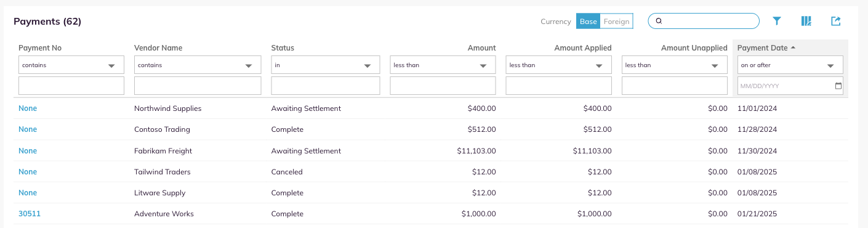Click the Amount Applied filter value field

[558, 86]
